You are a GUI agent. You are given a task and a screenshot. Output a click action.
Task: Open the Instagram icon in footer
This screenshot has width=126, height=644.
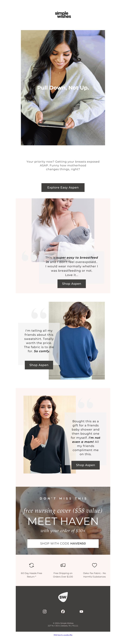pos(45,611)
